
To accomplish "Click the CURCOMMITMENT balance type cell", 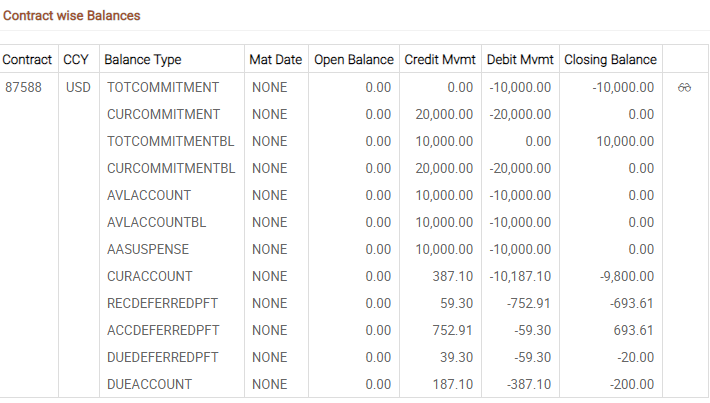I will [163, 114].
